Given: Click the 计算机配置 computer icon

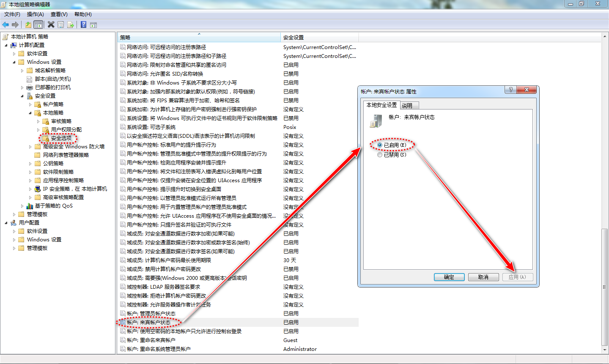Looking at the screenshot, I should pos(14,45).
